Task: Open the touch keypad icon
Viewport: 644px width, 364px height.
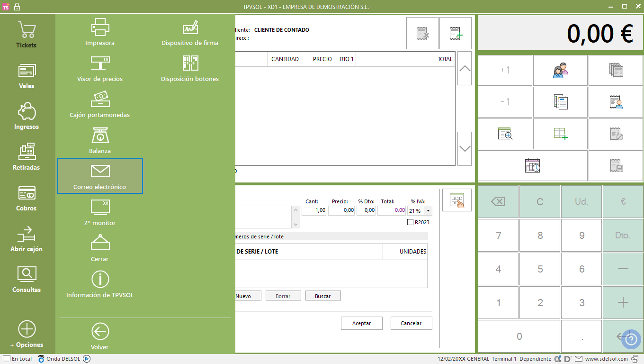Action: (x=457, y=200)
